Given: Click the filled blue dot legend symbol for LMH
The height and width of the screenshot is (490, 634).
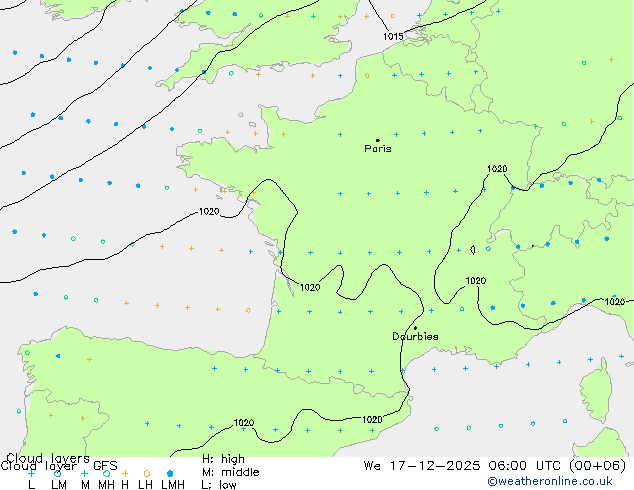Looking at the screenshot, I should (x=170, y=473).
